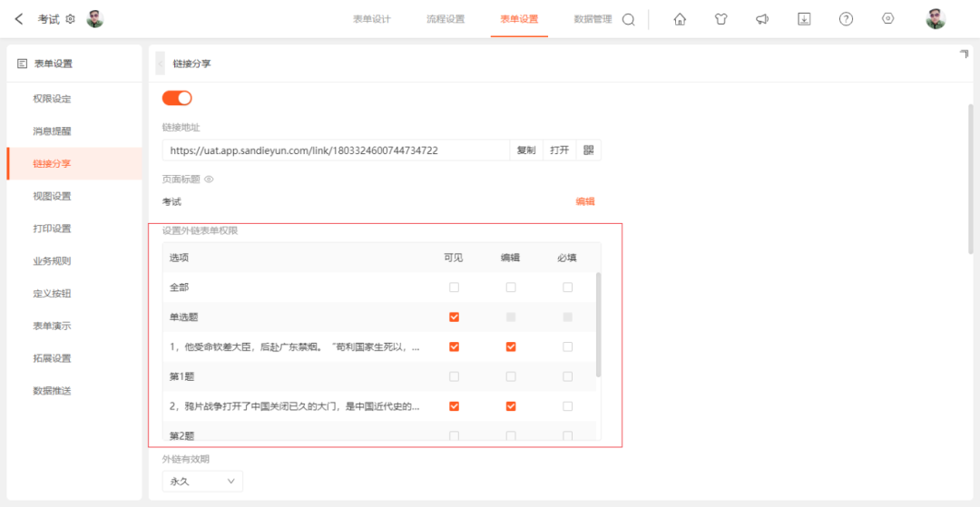Switch to the 流程设置 tab
The height and width of the screenshot is (507, 980).
tap(446, 19)
